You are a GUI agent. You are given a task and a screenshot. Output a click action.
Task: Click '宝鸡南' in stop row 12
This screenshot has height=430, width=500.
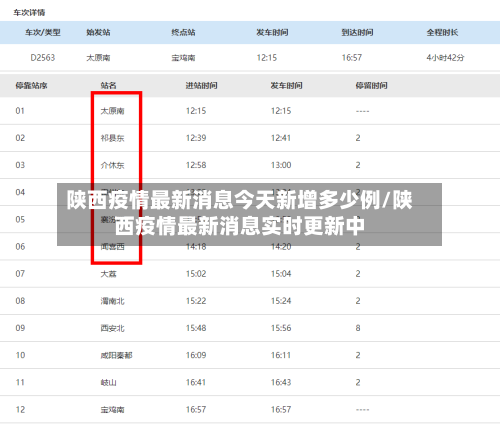tap(112, 410)
